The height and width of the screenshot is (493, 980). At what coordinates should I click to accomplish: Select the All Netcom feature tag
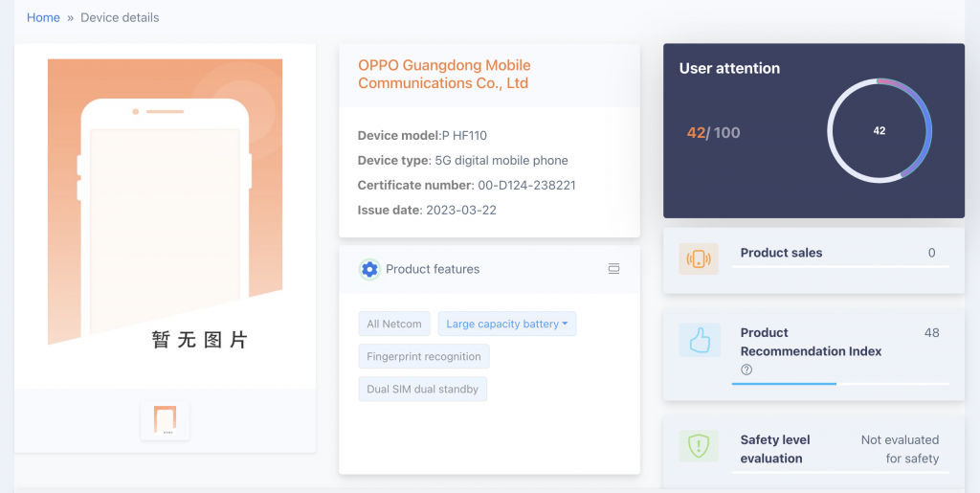point(394,324)
